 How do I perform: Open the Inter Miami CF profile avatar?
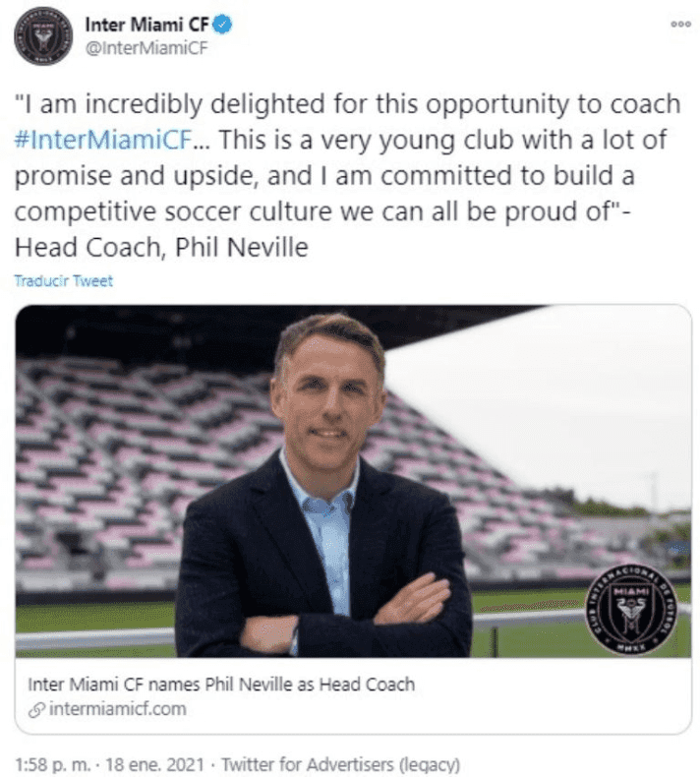pyautogui.click(x=44, y=36)
